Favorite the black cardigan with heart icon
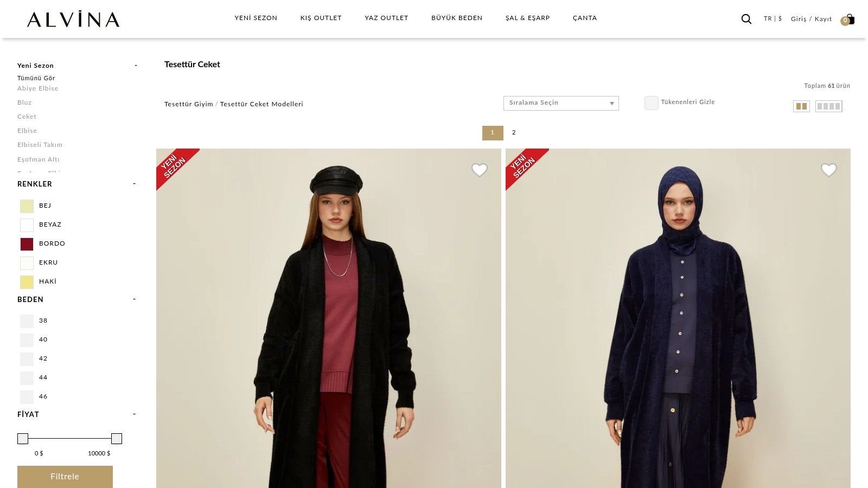The width and height of the screenshot is (868, 488). [x=479, y=170]
